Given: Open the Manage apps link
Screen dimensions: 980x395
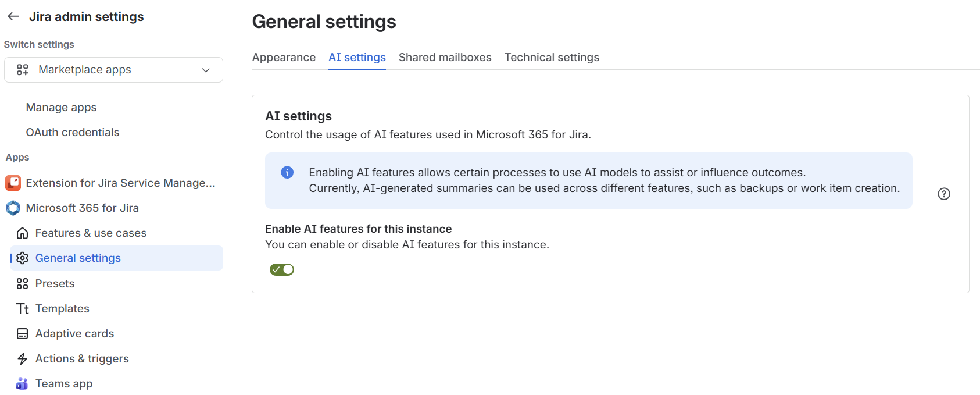Looking at the screenshot, I should click(61, 107).
